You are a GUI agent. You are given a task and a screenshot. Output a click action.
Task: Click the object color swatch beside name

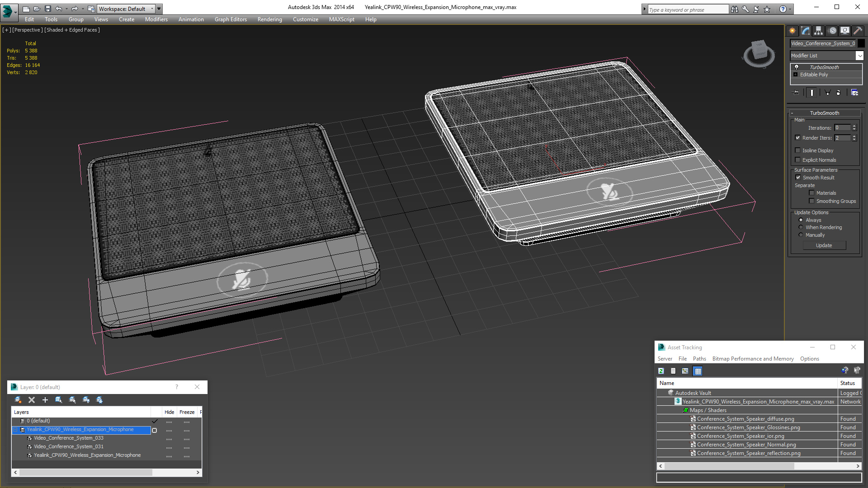(x=861, y=43)
